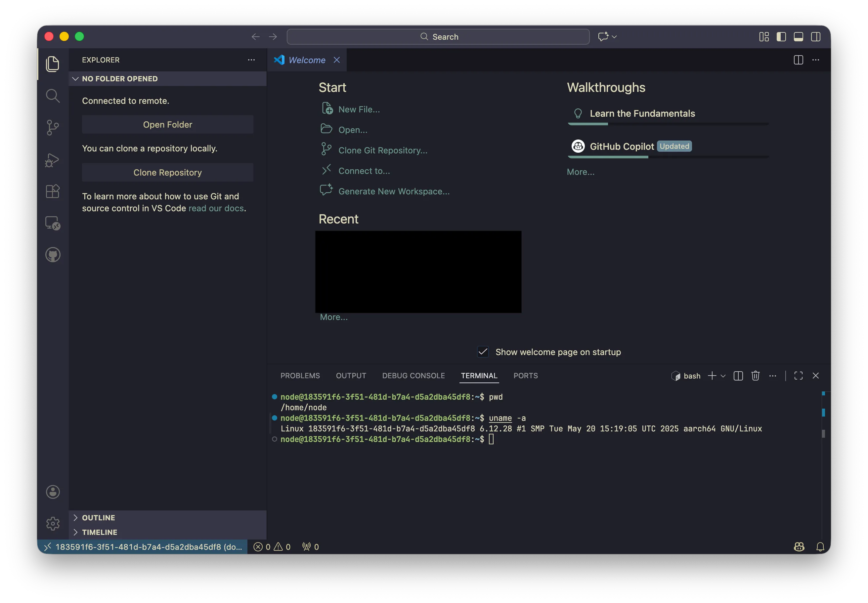Open the Run and Debug view

pos(53,160)
